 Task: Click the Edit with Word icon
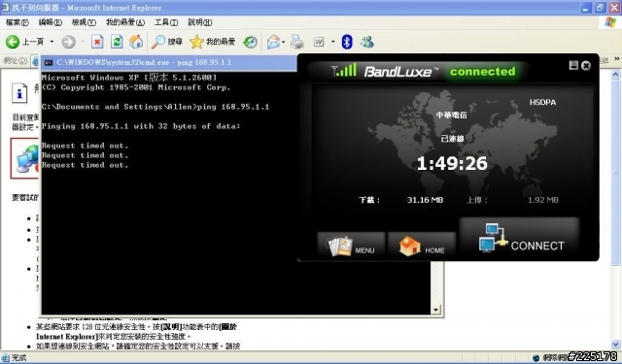[319, 42]
